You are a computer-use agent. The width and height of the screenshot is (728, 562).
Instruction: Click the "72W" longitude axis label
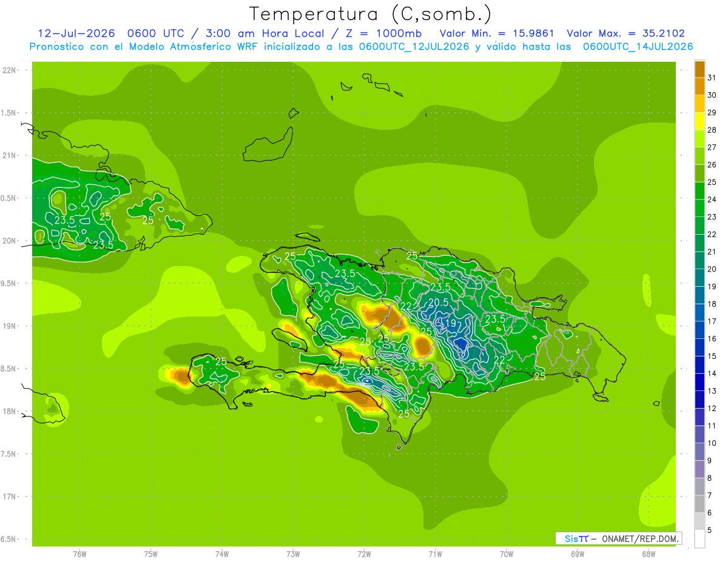point(364,554)
